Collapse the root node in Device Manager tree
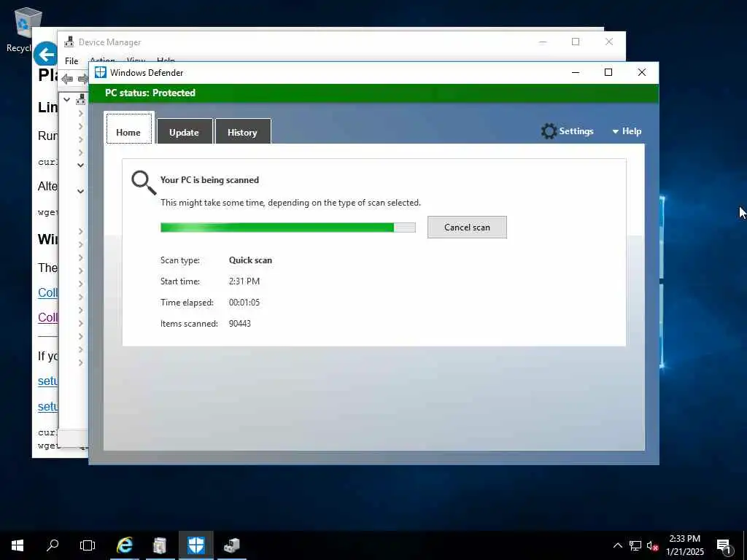 (67, 99)
